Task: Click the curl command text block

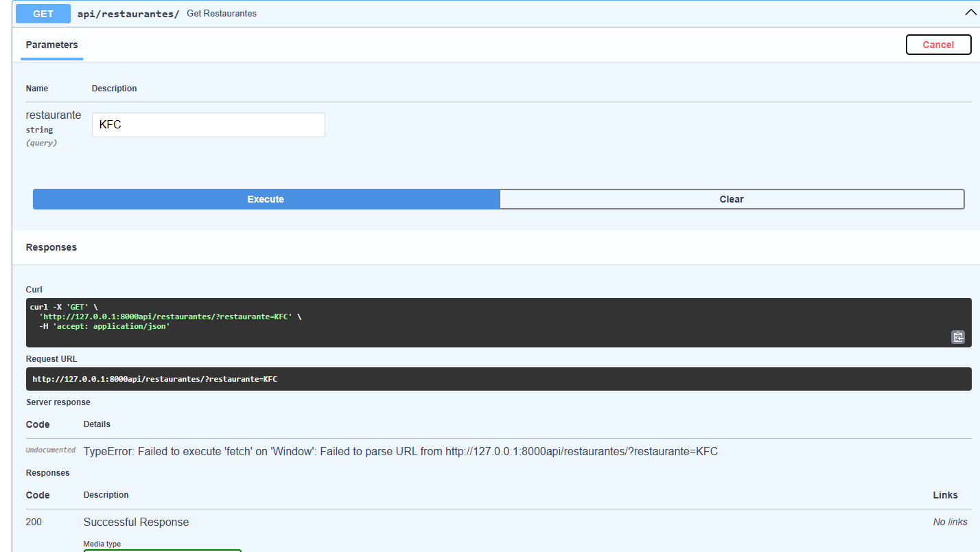Action: [499, 323]
